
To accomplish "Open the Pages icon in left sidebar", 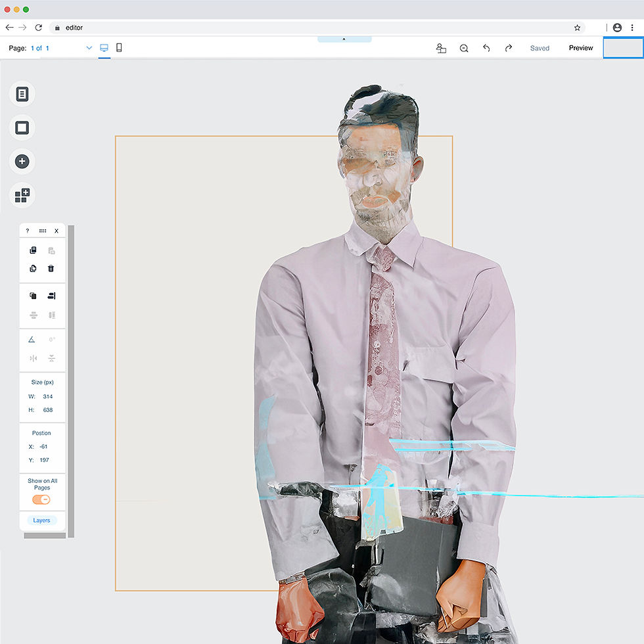I will point(22,94).
